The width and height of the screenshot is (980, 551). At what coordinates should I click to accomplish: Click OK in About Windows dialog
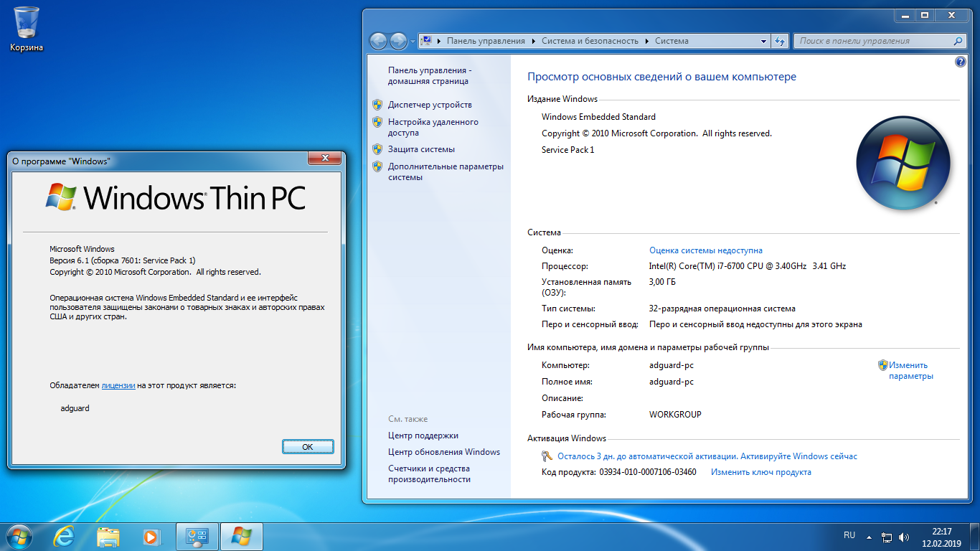[308, 446]
